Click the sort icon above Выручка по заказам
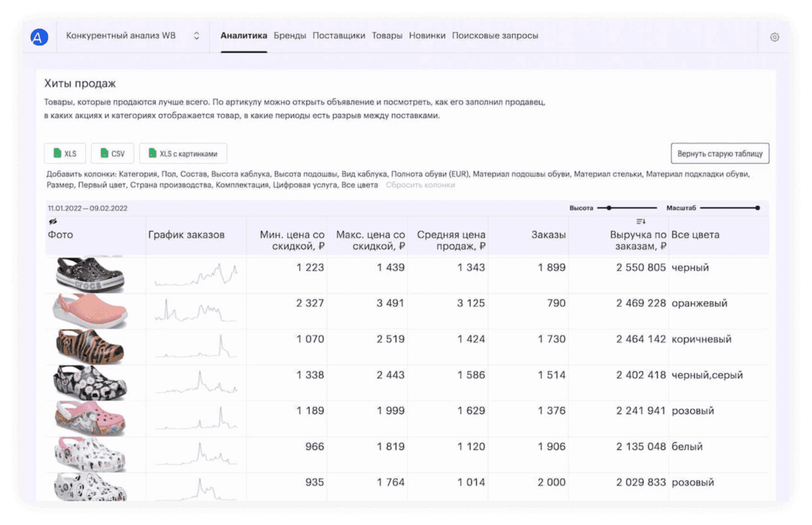The width and height of the screenshot is (812, 525). point(641,222)
